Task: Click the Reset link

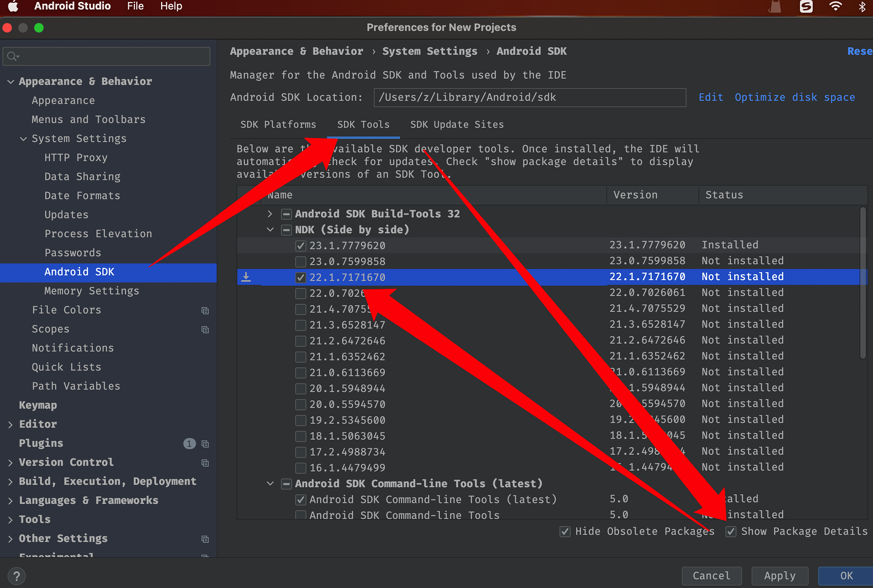Action: point(860,52)
